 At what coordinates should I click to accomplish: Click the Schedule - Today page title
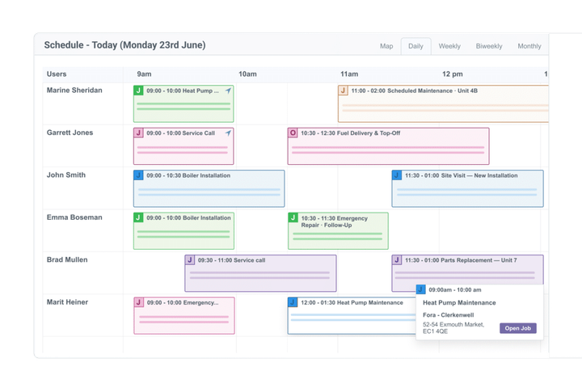[124, 45]
